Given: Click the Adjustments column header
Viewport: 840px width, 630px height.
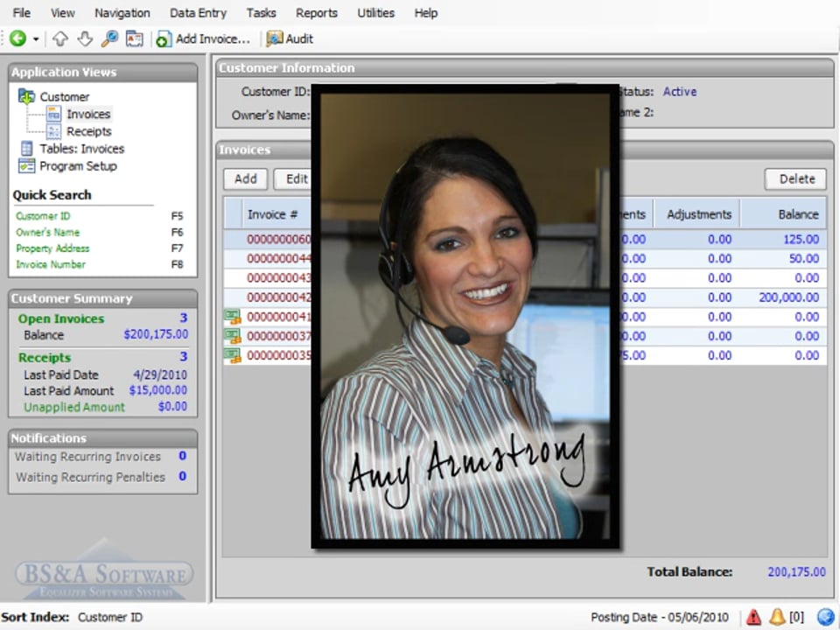Looking at the screenshot, I should click(697, 214).
